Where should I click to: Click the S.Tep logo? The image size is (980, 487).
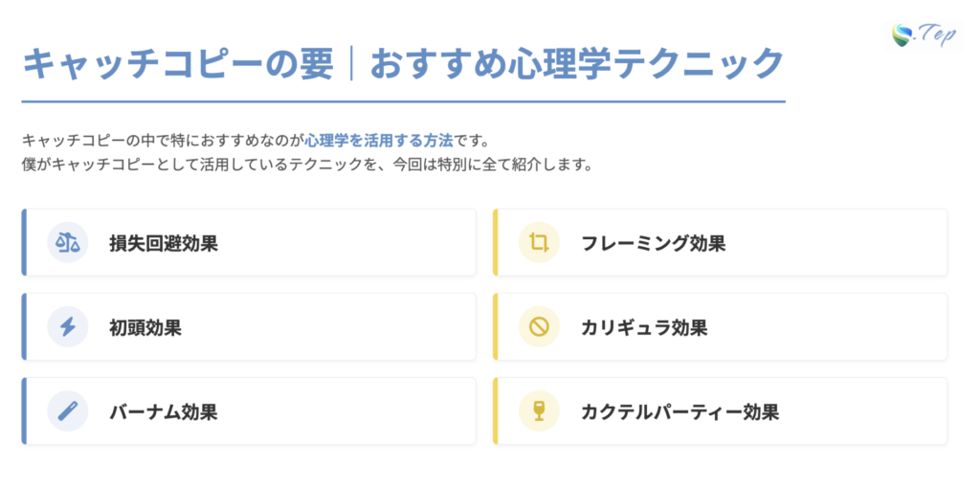(923, 35)
